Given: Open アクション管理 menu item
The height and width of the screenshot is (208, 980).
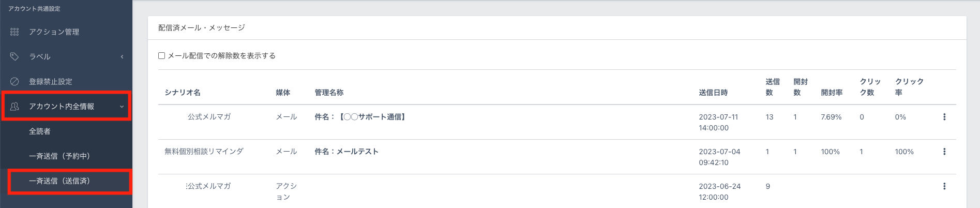Looking at the screenshot, I should click(x=54, y=32).
